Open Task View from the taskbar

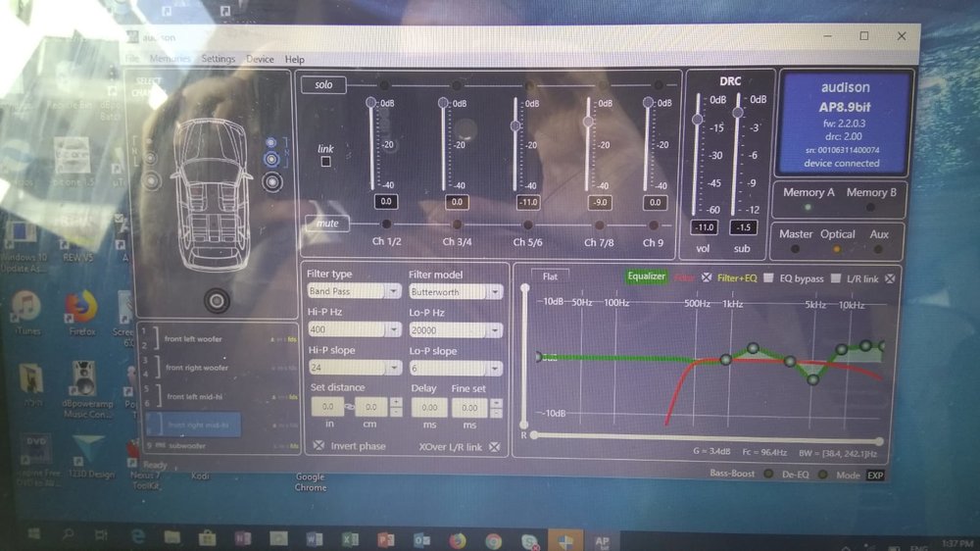[101, 534]
